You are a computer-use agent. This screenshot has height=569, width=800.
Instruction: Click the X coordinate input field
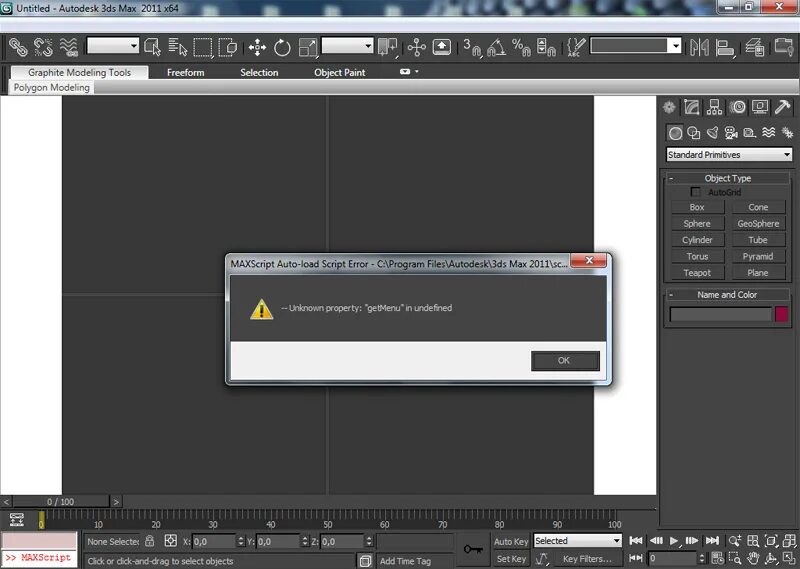214,541
